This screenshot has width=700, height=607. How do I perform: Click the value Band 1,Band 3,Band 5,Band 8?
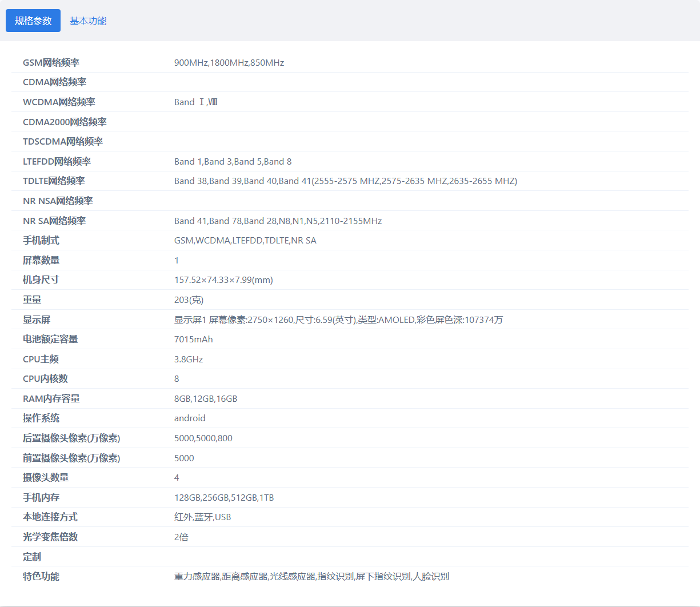[x=233, y=161]
